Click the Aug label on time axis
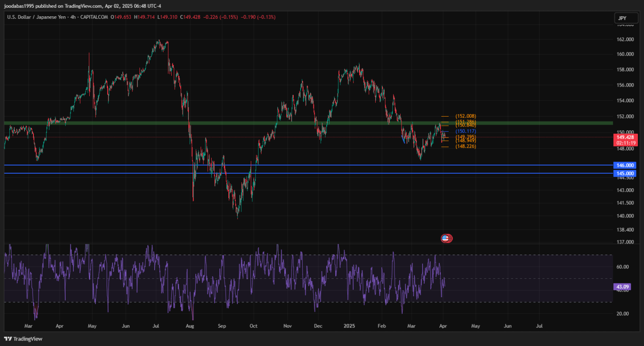 (190, 326)
